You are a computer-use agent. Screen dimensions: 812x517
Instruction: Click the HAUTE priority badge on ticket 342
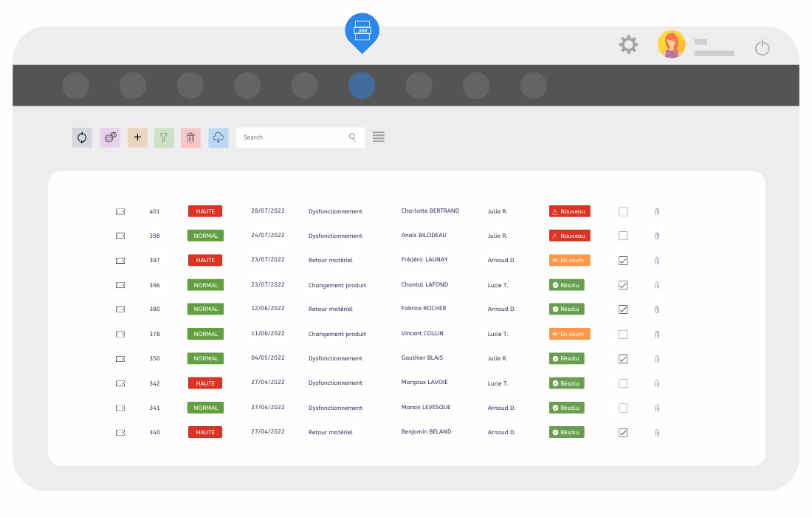pos(205,383)
